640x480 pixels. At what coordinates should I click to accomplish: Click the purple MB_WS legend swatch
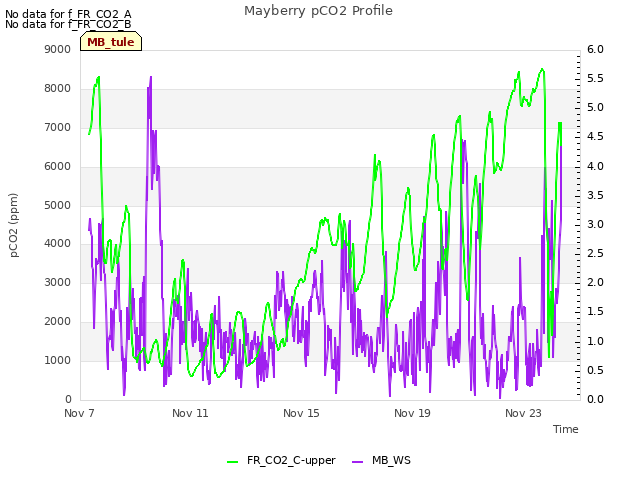coord(358,462)
